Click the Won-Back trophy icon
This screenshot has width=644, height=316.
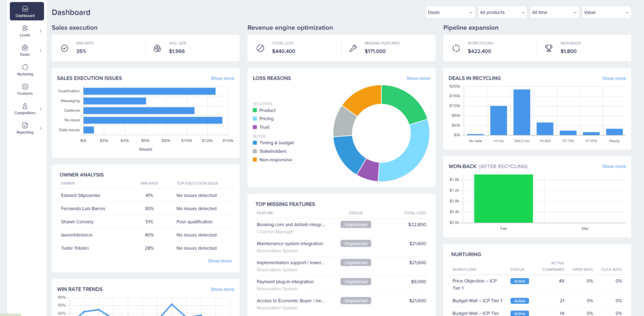(x=548, y=48)
